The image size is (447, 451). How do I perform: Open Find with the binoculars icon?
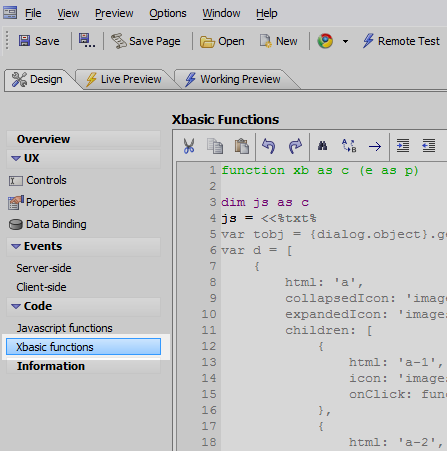[x=322, y=146]
